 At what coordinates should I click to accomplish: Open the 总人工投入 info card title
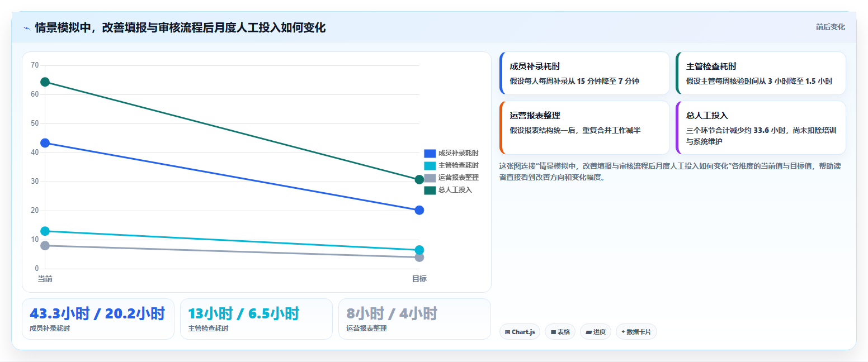[707, 116]
